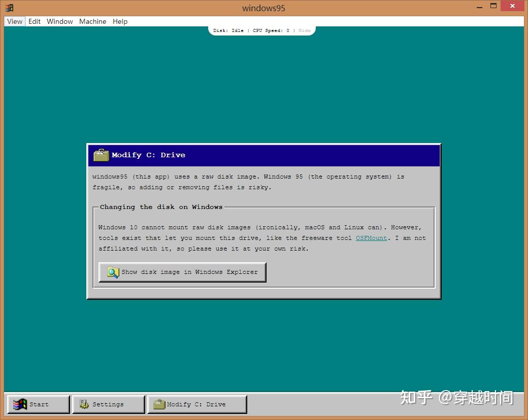Open the Window menu
The width and height of the screenshot is (528, 420).
pos(59,21)
